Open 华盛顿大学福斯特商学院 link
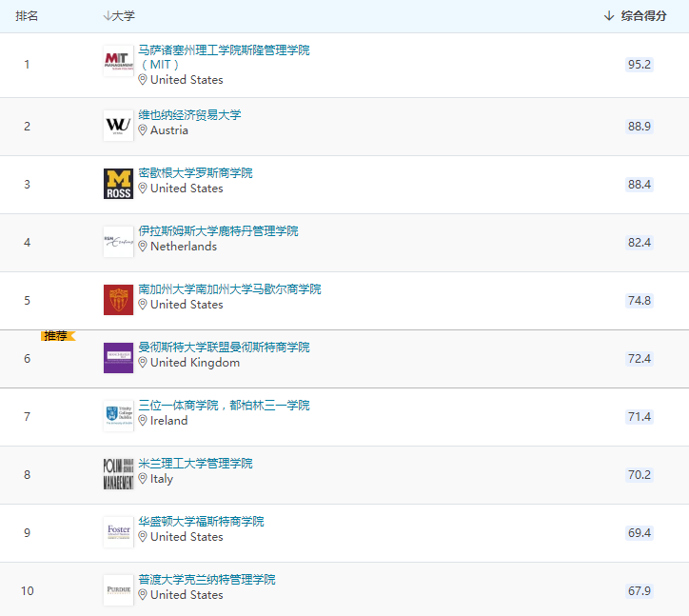The width and height of the screenshot is (689, 616). click(x=201, y=522)
